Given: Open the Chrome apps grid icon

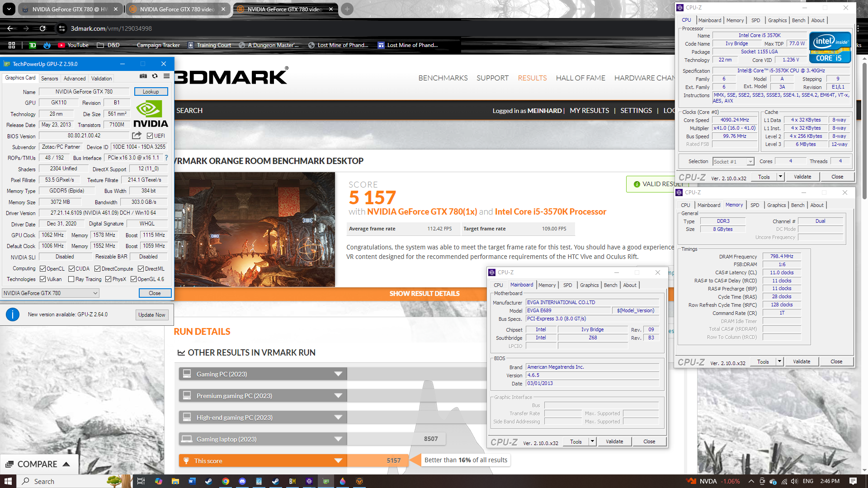Looking at the screenshot, I should (x=12, y=45).
